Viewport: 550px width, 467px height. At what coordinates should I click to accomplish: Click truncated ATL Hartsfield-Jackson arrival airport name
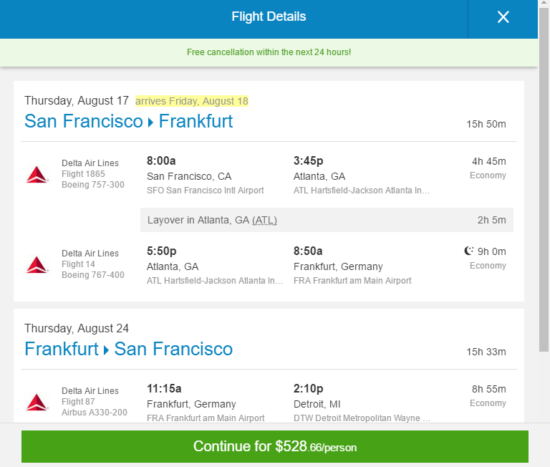pos(361,190)
